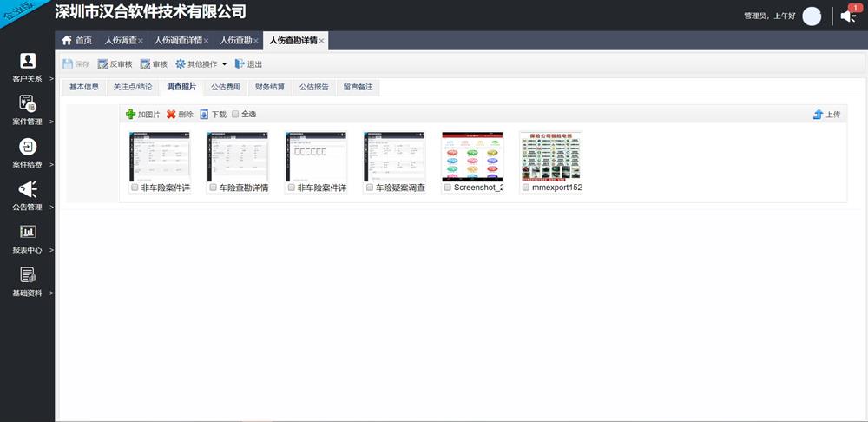Expand the arrow beside 报表中心
The width and height of the screenshot is (868, 422).
tap(51, 250)
